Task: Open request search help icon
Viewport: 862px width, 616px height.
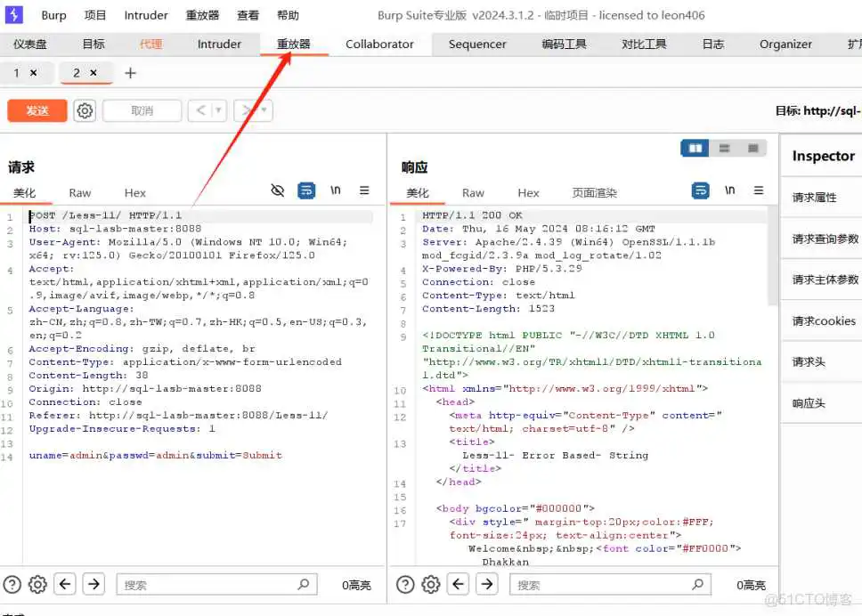Action: 12,584
